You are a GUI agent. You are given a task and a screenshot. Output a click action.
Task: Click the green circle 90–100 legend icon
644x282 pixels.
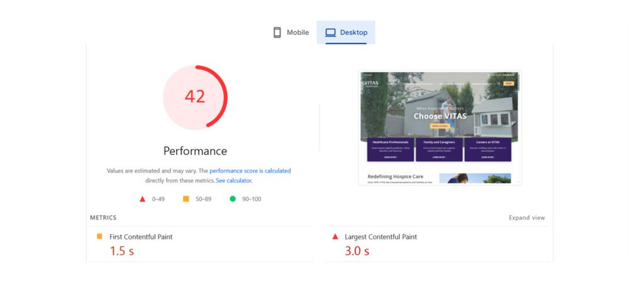pos(232,199)
